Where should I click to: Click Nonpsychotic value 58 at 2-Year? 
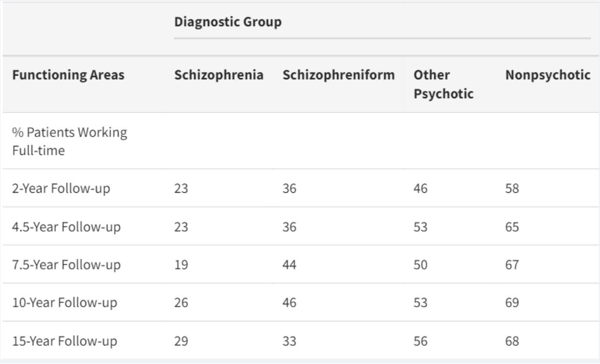(512, 188)
